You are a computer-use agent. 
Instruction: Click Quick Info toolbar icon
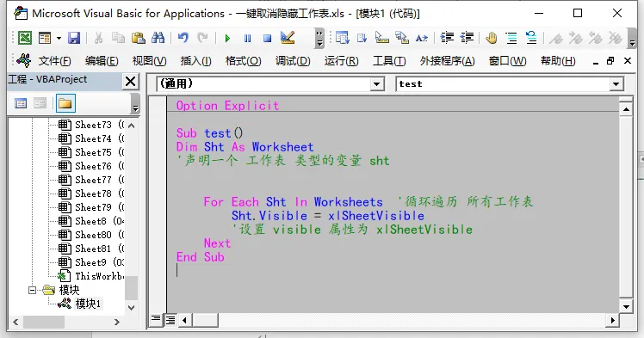click(x=382, y=38)
